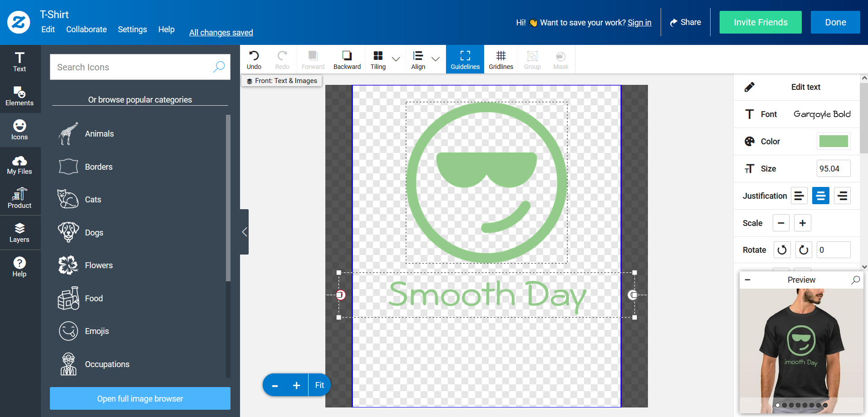
Task: Open the Layers panel
Action: click(19, 233)
